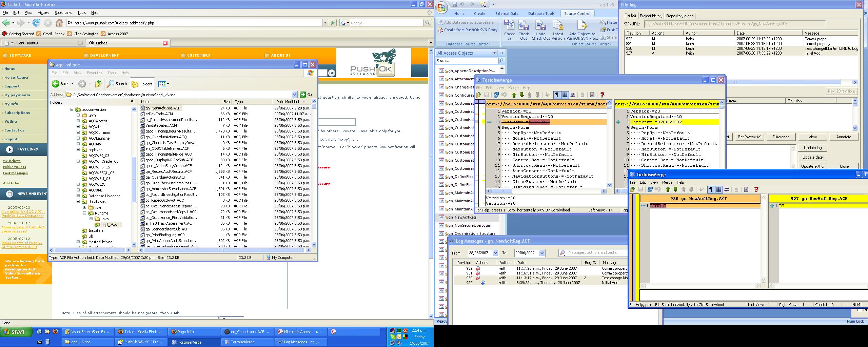The height and width of the screenshot is (347, 868).
Task: Get Latest Version via the ribbon icon
Action: coord(558,29)
